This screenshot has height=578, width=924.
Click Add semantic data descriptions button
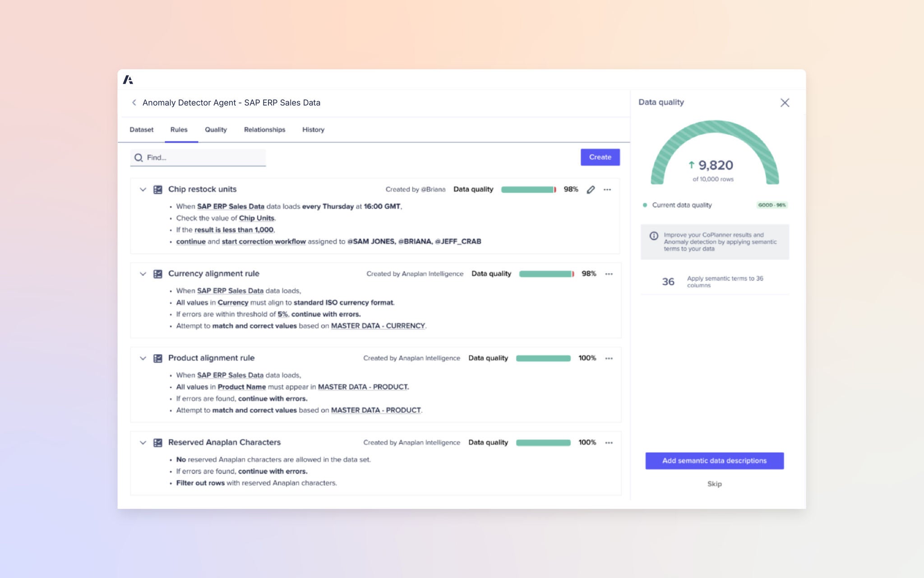coord(714,461)
